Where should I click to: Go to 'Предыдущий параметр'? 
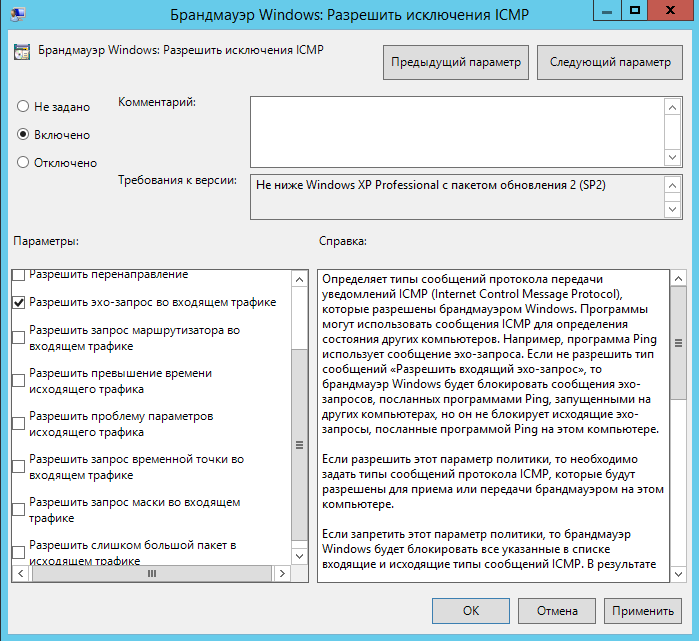[x=456, y=62]
